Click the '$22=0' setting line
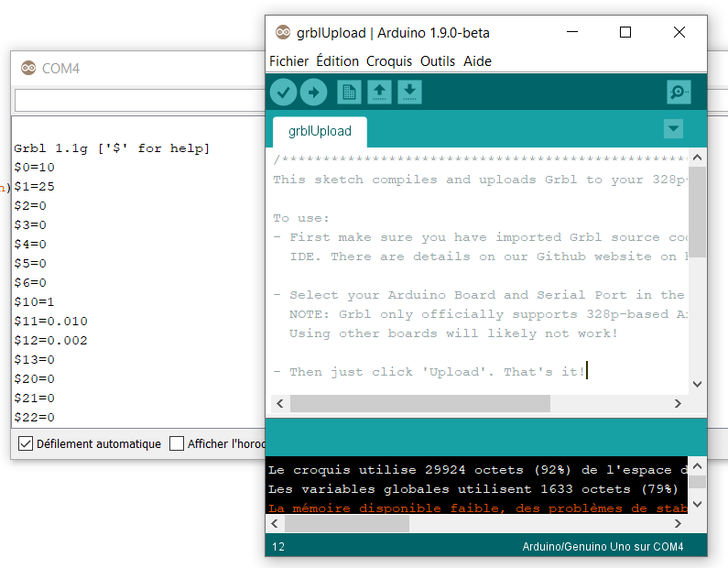 click(x=35, y=418)
